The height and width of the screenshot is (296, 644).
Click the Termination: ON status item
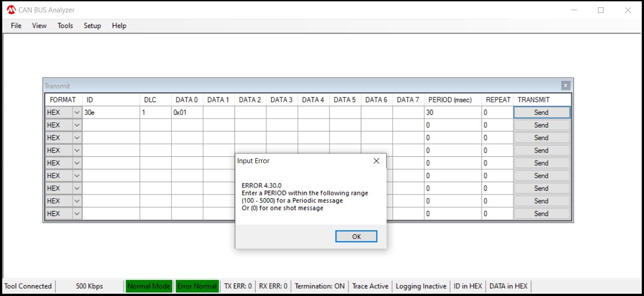click(319, 286)
